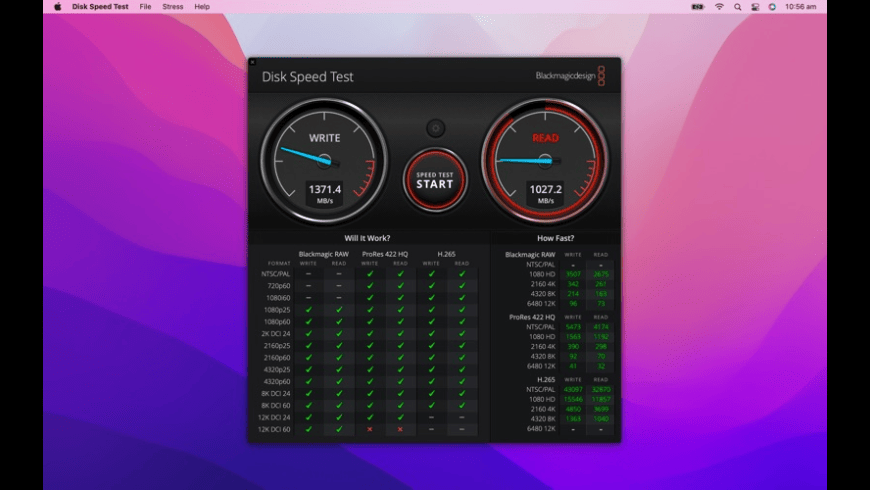
Task: Click the WRITE speed gauge
Action: tap(325, 161)
